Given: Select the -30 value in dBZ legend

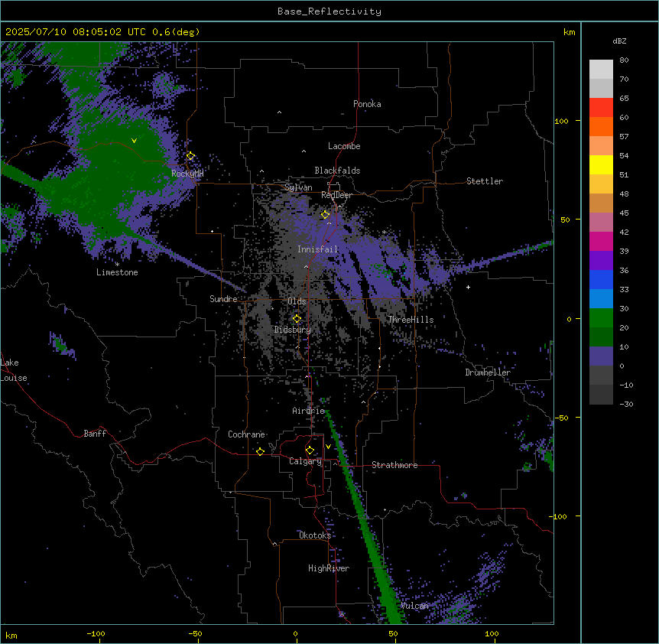Looking at the screenshot, I should click(x=626, y=404).
